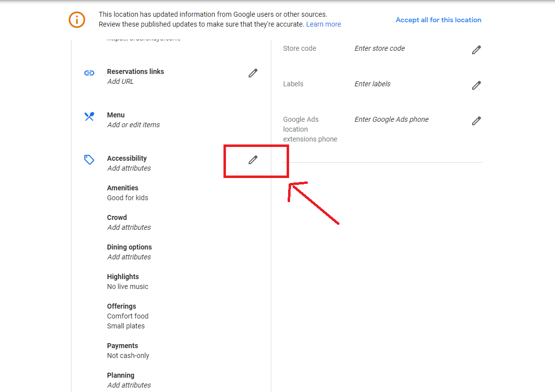Image resolution: width=555 pixels, height=392 pixels.
Task: Click Enter Google Ads phone field
Action: (391, 119)
